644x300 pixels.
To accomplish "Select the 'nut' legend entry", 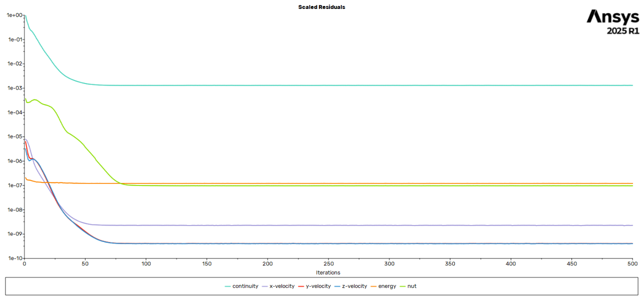I will point(408,286).
